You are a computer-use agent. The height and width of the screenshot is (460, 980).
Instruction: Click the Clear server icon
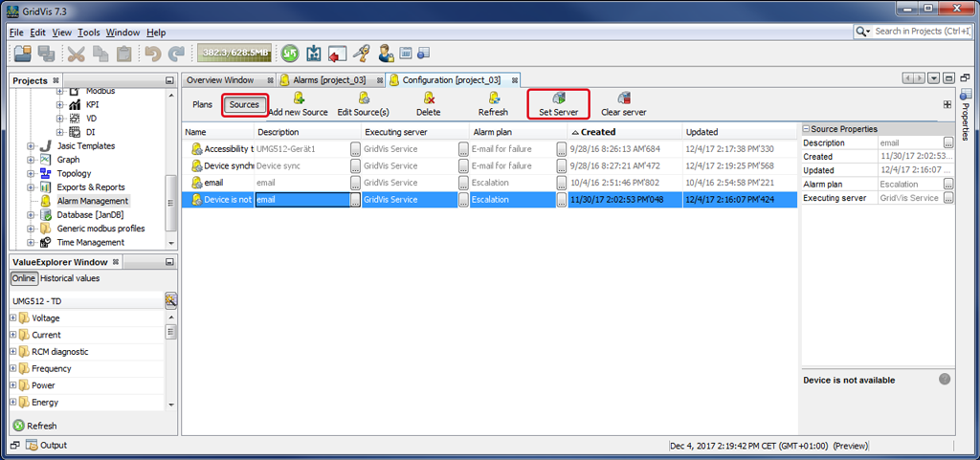[x=623, y=98]
